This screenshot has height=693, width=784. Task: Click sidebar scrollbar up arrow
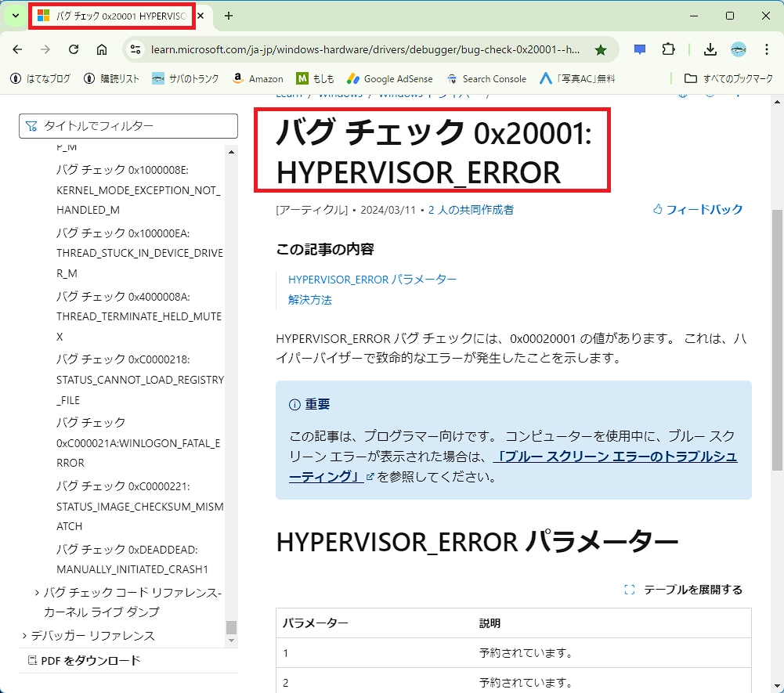pyautogui.click(x=231, y=151)
